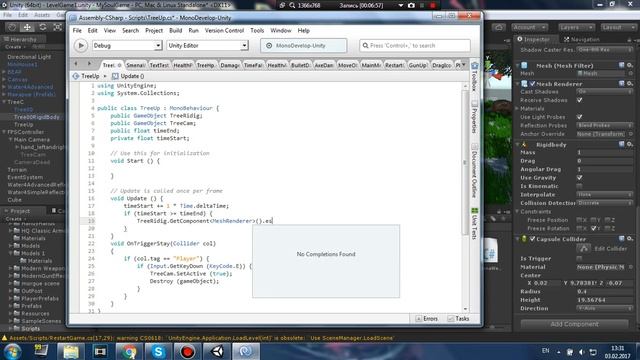Toggle Is Trigger checkbox on Capsule Collider
640x360 pixels.
pos(580,258)
